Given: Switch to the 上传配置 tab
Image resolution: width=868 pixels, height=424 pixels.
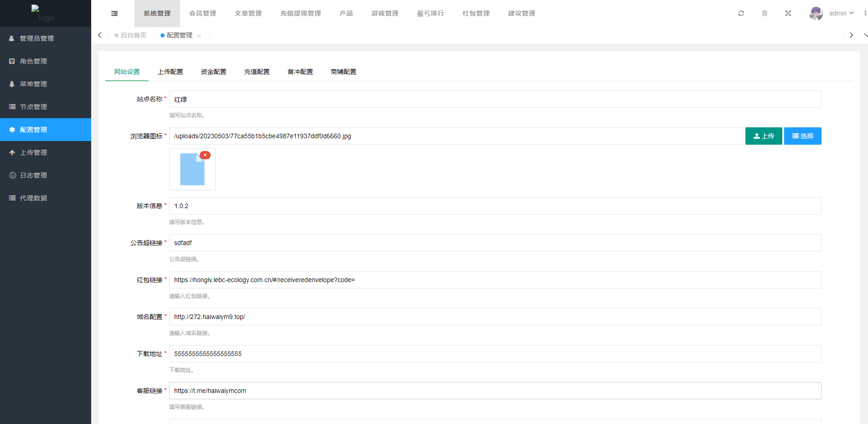Looking at the screenshot, I should tap(170, 72).
